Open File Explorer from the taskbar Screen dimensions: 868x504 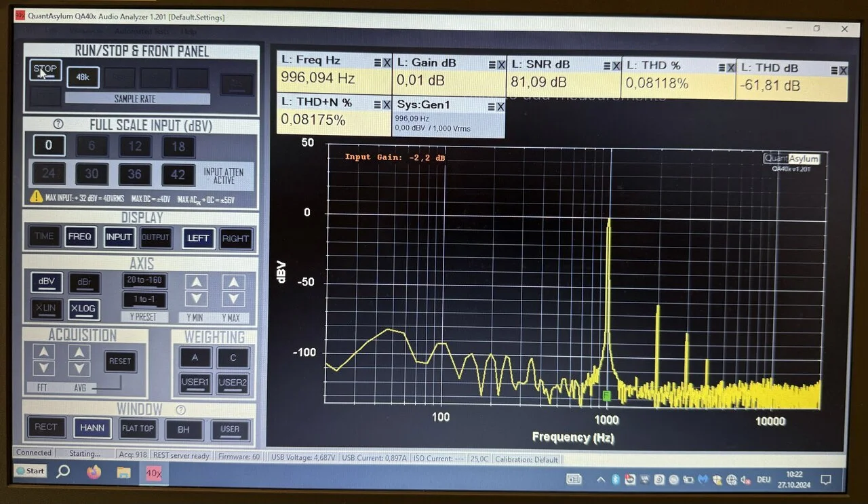123,472
